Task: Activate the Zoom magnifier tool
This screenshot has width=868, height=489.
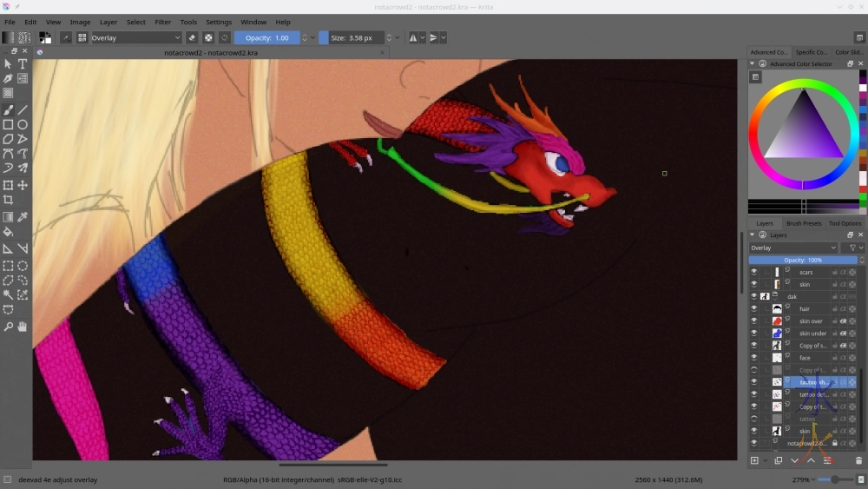Action: pos(8,327)
